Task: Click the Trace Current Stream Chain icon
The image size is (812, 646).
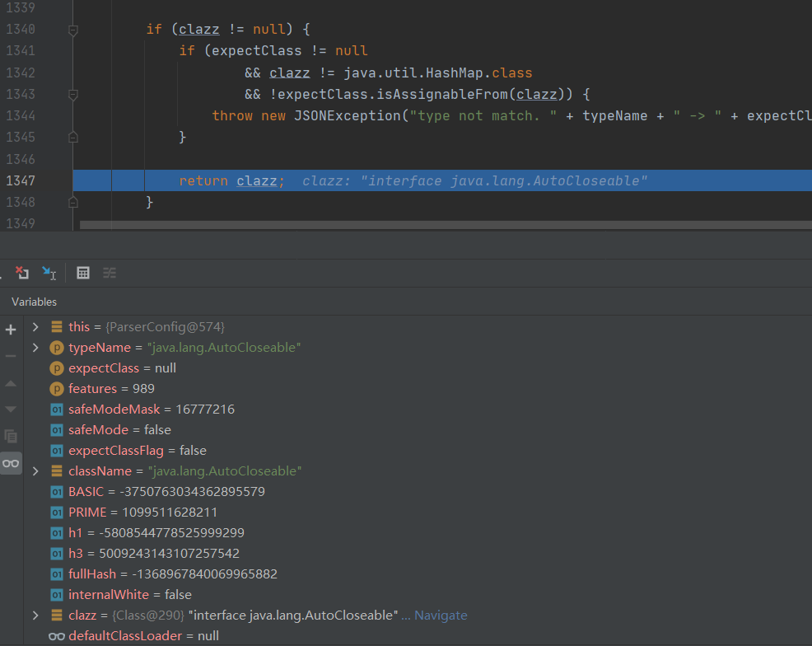Action: pyautogui.click(x=110, y=273)
